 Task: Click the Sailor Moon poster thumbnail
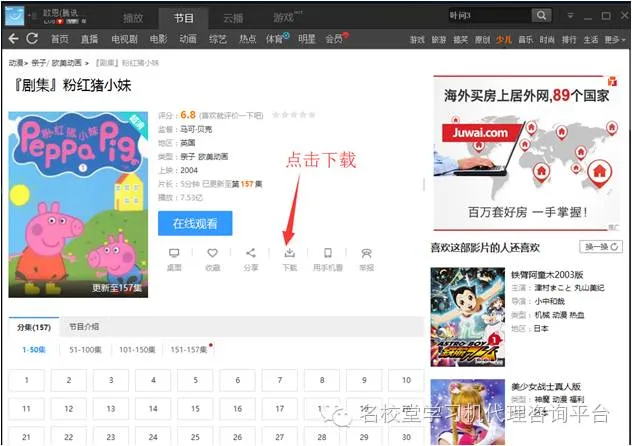(468, 412)
